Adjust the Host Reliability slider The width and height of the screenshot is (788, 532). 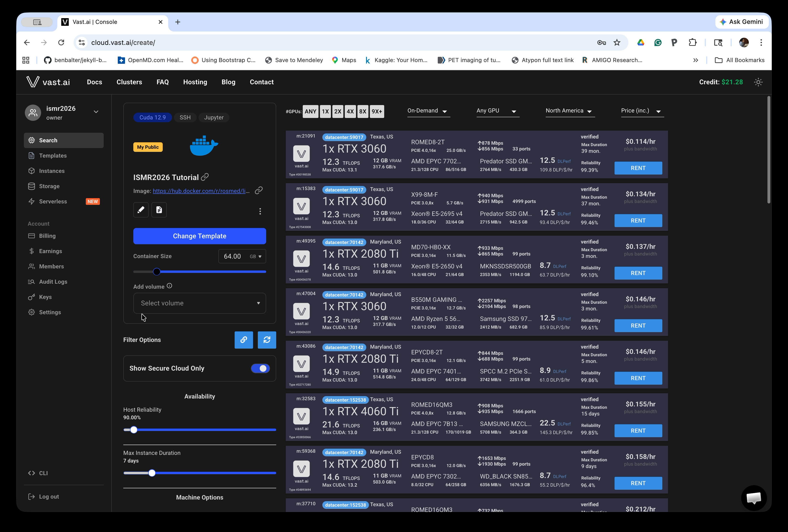point(134,430)
